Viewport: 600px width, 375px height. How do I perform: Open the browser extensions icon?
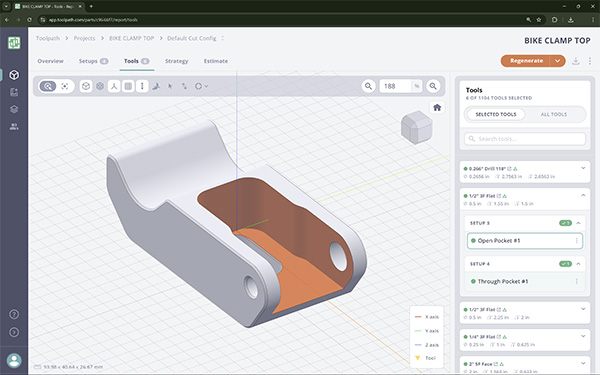[554, 20]
